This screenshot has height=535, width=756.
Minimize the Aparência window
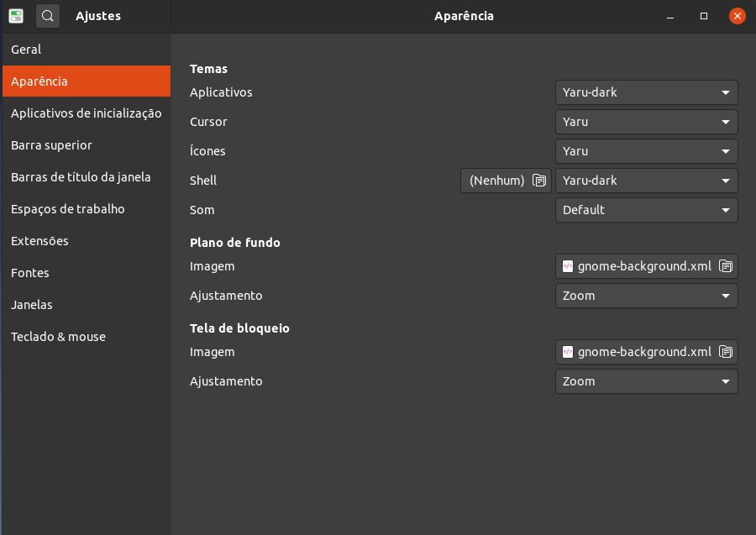(671, 16)
